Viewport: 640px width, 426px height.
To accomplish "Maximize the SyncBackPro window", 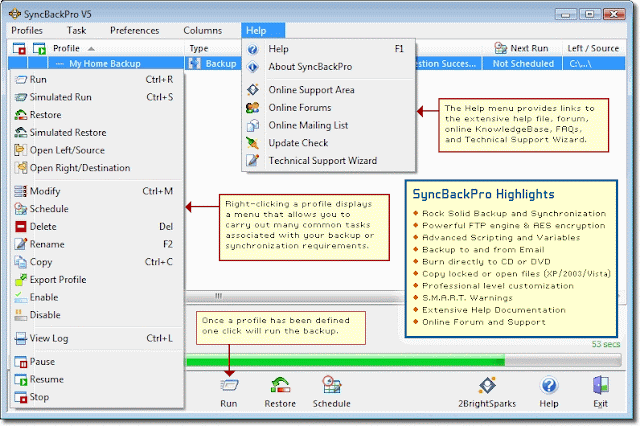I will [590, 14].
